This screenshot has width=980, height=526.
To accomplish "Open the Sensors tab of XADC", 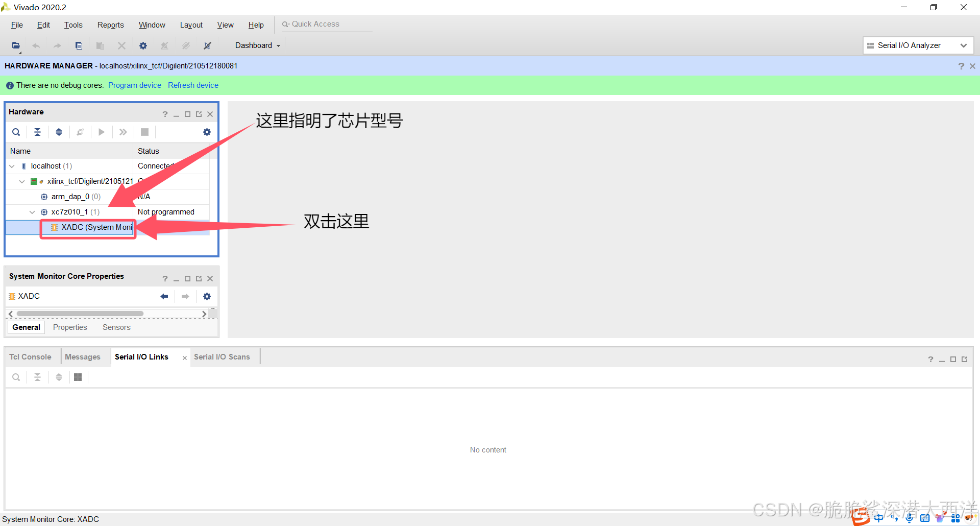I will coord(116,327).
